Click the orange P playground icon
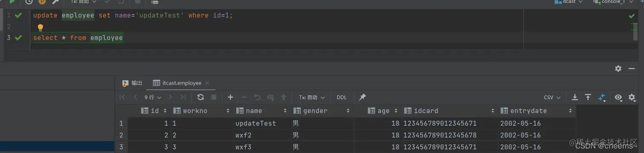Image resolution: width=644 pixels, height=153 pixels. tap(42, 2)
